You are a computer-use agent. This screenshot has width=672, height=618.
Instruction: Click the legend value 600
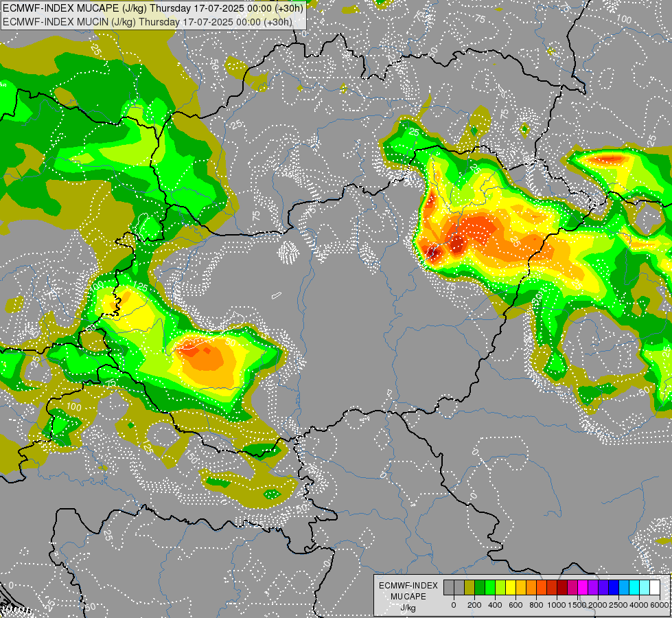coord(515,605)
